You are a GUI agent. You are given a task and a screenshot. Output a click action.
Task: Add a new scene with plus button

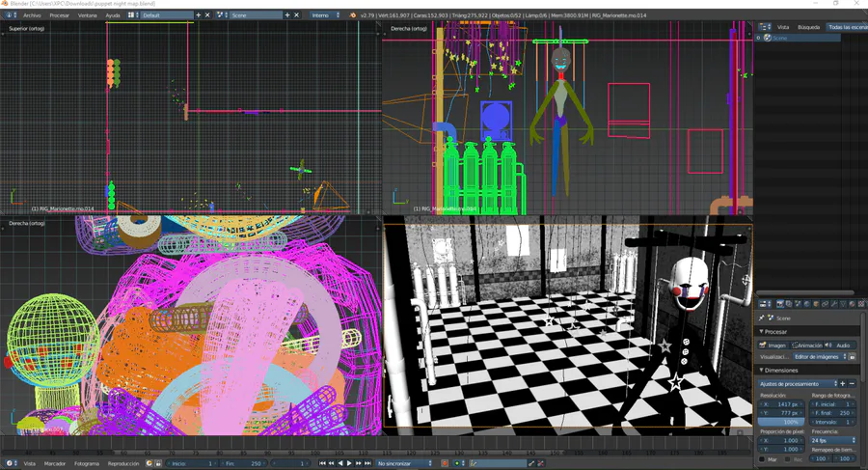(287, 15)
